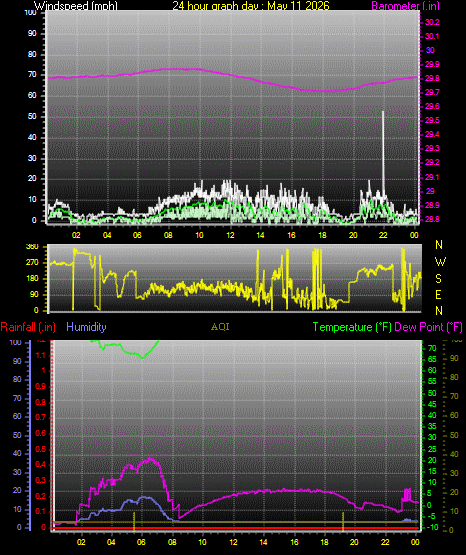Click the 29.8 value on barometer axis
This screenshot has width=466, height=555.
point(432,78)
